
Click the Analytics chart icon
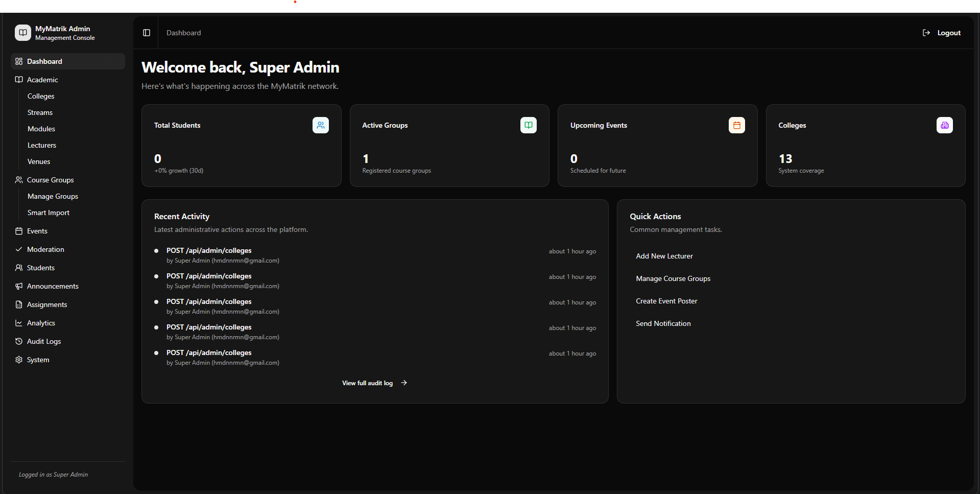tap(19, 322)
